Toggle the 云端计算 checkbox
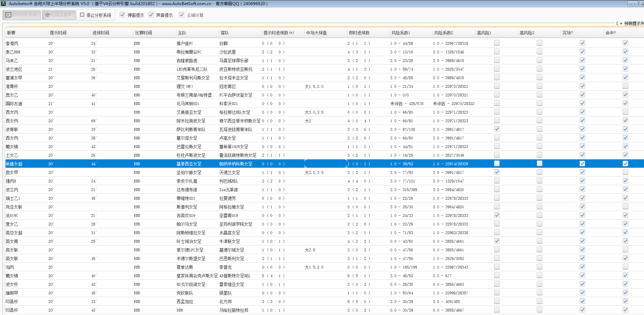This screenshot has height=315, width=644. pyautogui.click(x=182, y=15)
